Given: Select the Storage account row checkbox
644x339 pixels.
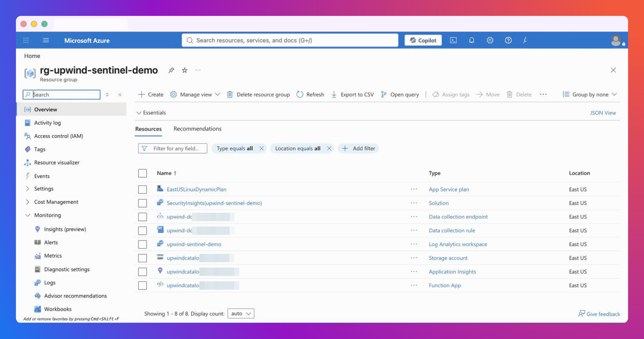Looking at the screenshot, I should pos(142,258).
